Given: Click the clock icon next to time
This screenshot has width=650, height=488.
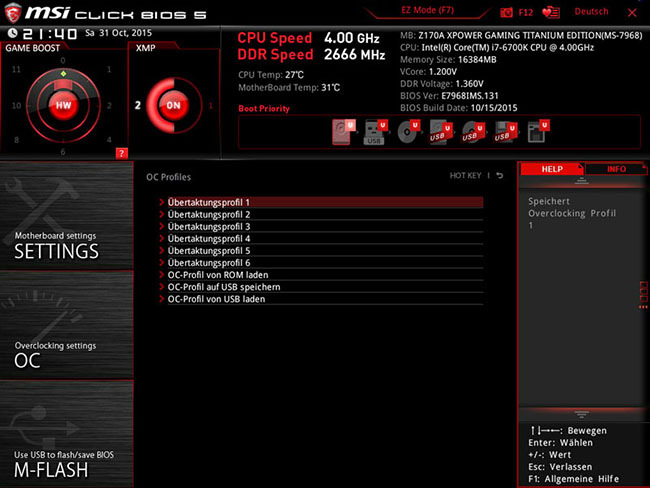Looking at the screenshot, I should point(12,33).
